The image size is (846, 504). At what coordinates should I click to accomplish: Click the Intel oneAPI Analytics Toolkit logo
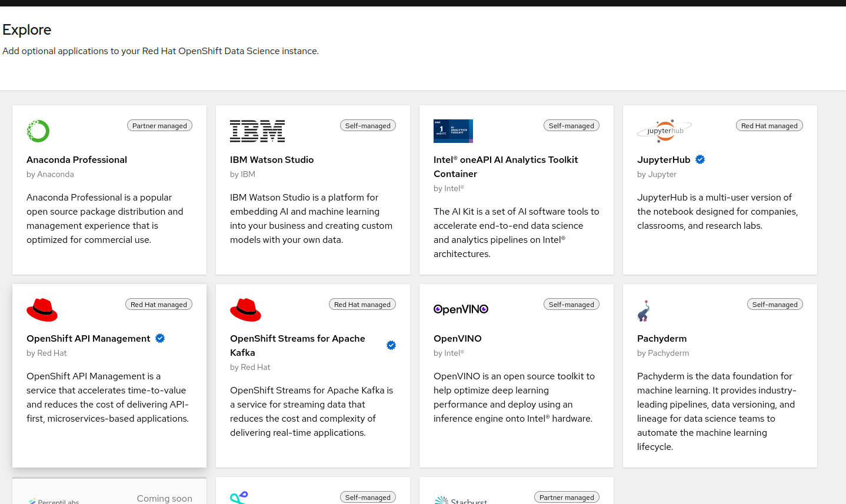[x=453, y=131]
